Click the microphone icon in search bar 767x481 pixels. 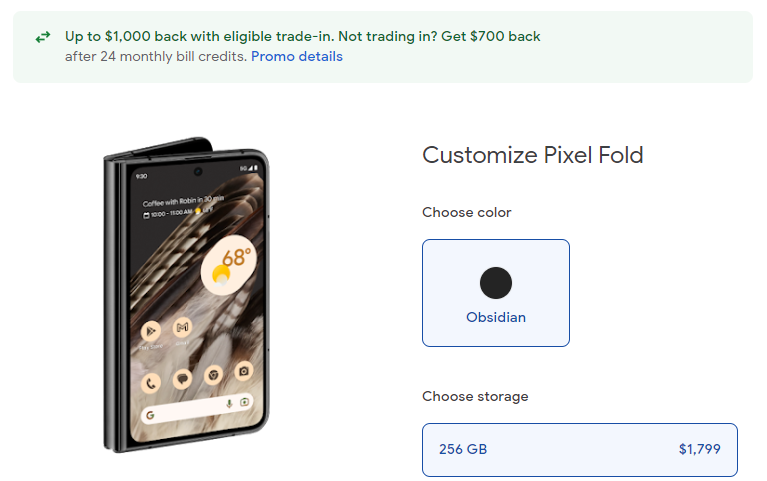[230, 403]
